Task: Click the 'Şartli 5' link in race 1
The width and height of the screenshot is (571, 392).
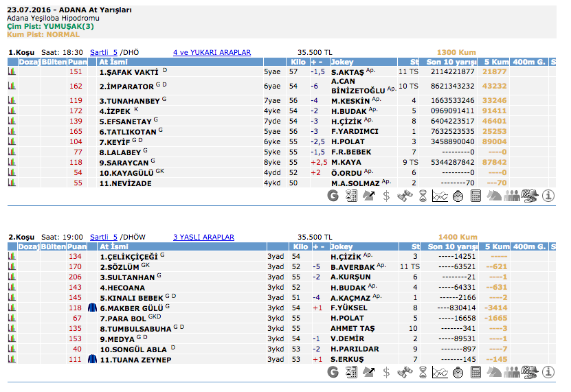Action: coord(104,52)
